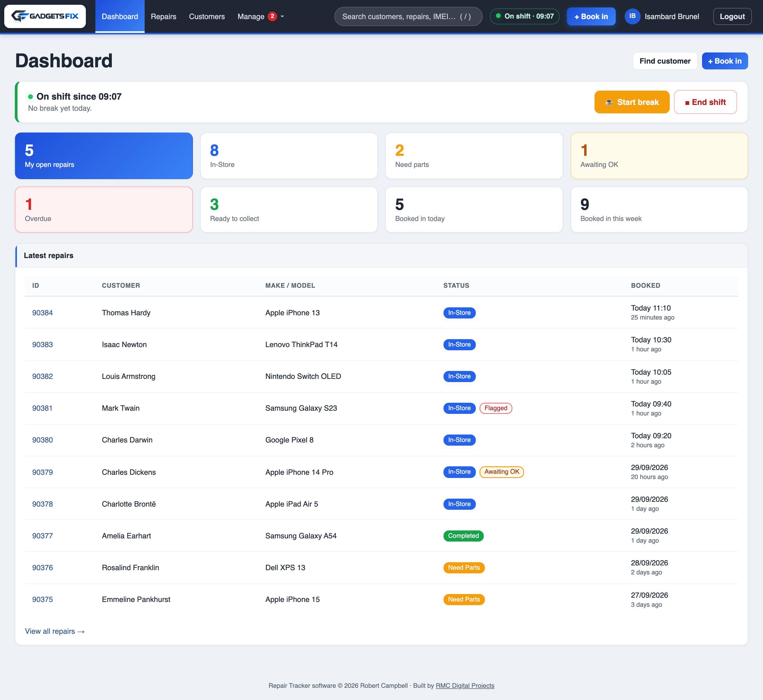Click the Nintendo Switch OLED cell
The width and height of the screenshot is (763, 700).
(x=303, y=376)
